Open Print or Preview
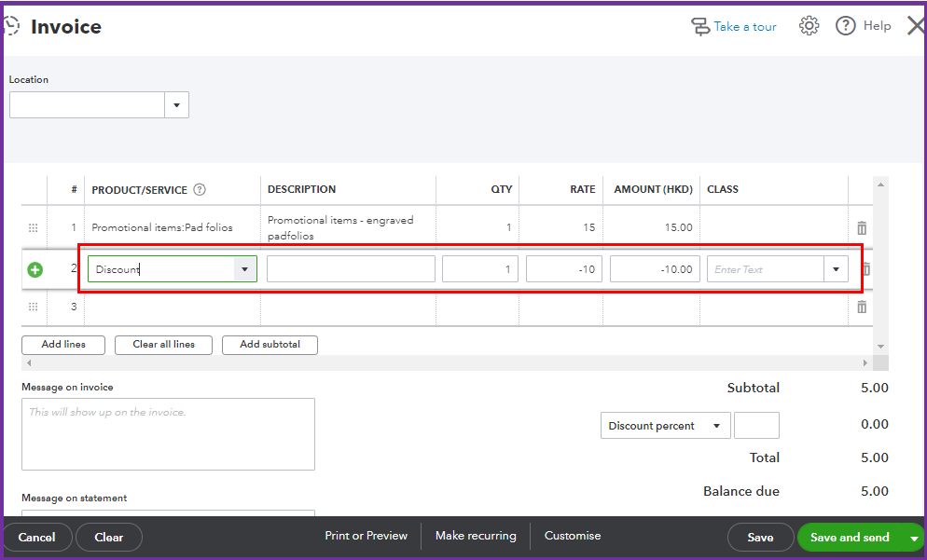The image size is (927, 560). (366, 535)
